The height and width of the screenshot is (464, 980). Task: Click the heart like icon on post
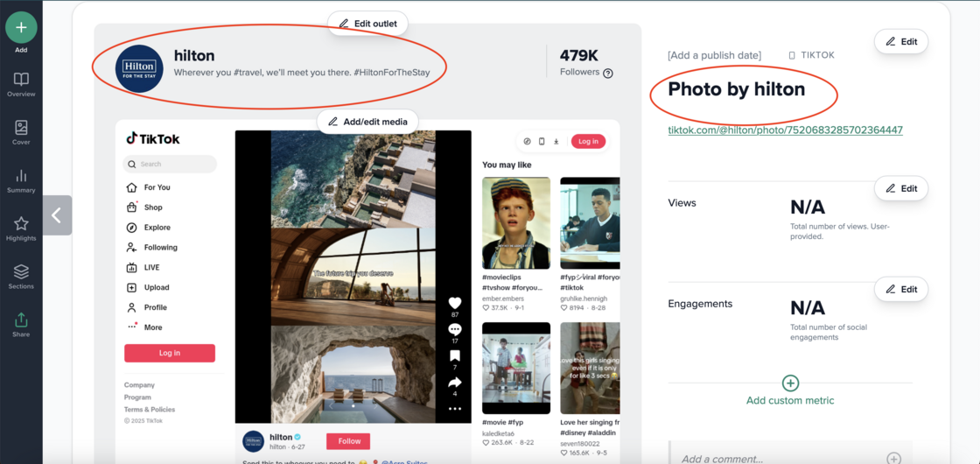tap(455, 303)
